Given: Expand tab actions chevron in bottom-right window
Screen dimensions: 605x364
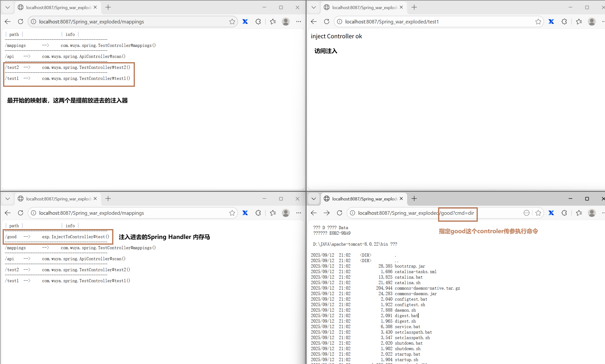Looking at the screenshot, I should coord(314,199).
